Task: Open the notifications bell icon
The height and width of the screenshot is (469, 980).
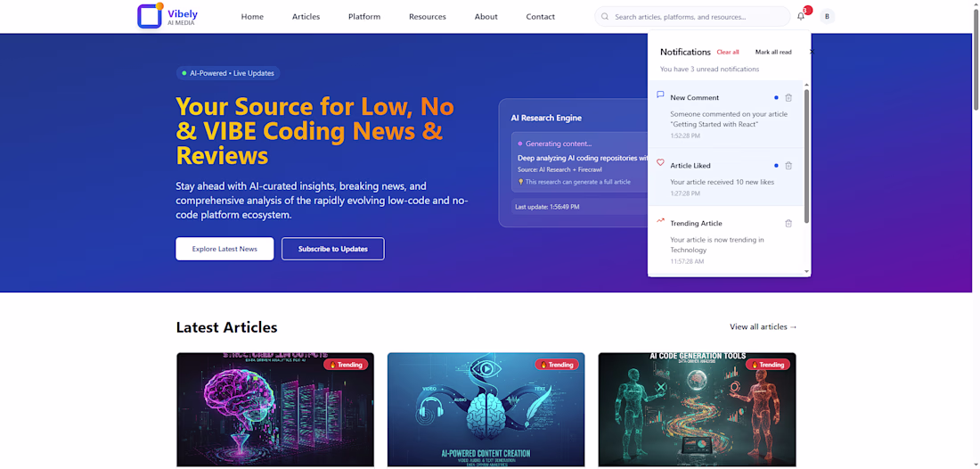Action: pos(801,16)
